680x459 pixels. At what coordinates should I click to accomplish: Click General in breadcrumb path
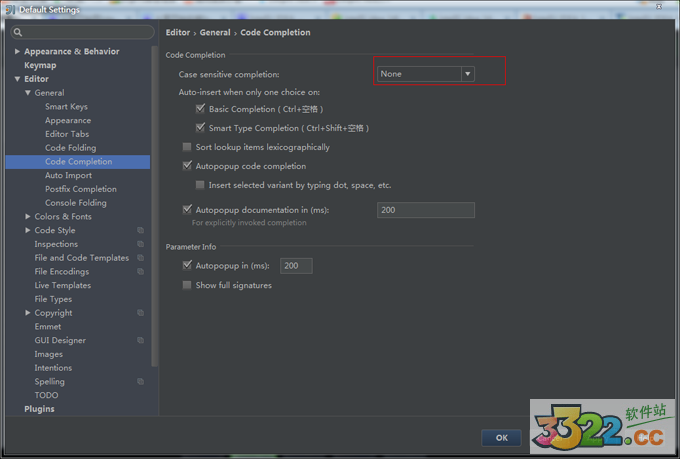(x=215, y=33)
